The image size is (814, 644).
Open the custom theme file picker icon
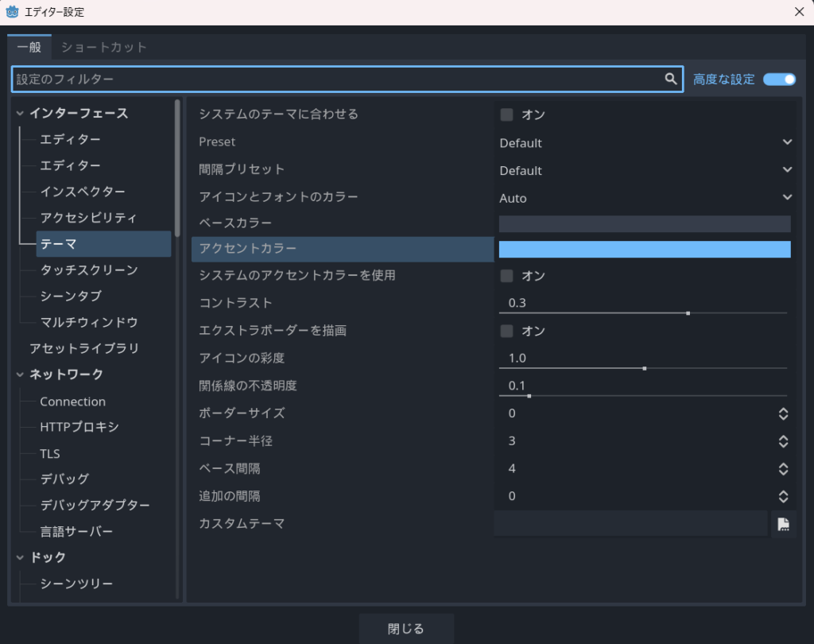click(x=783, y=524)
